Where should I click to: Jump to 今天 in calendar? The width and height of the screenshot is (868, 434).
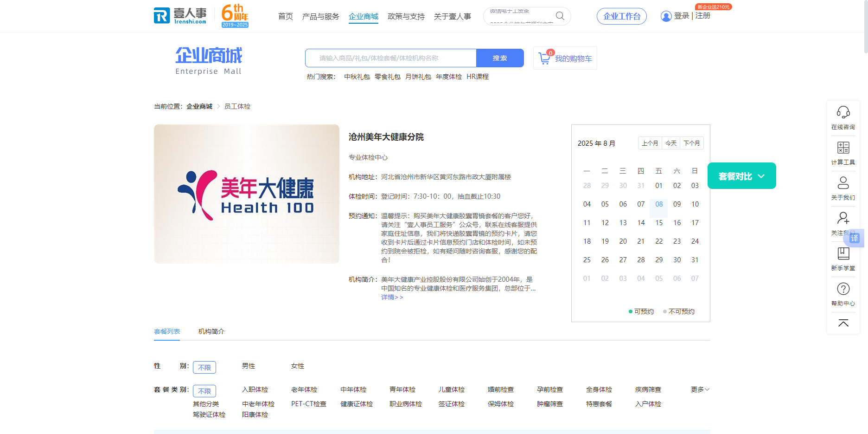pos(671,143)
